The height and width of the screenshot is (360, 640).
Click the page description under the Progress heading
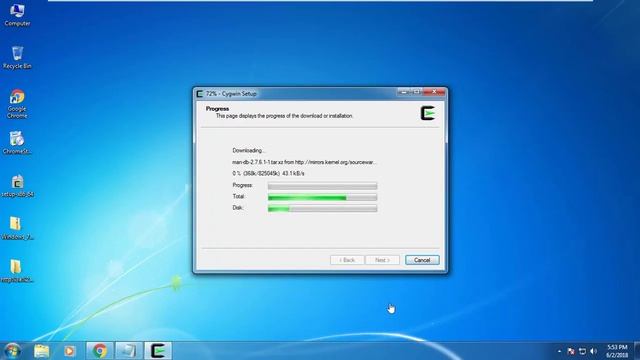click(x=284, y=116)
